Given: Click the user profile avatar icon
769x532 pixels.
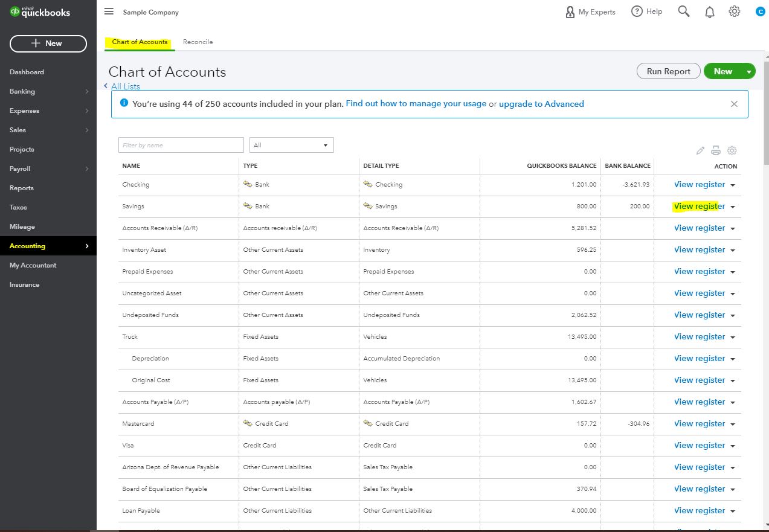Looking at the screenshot, I should click(760, 11).
